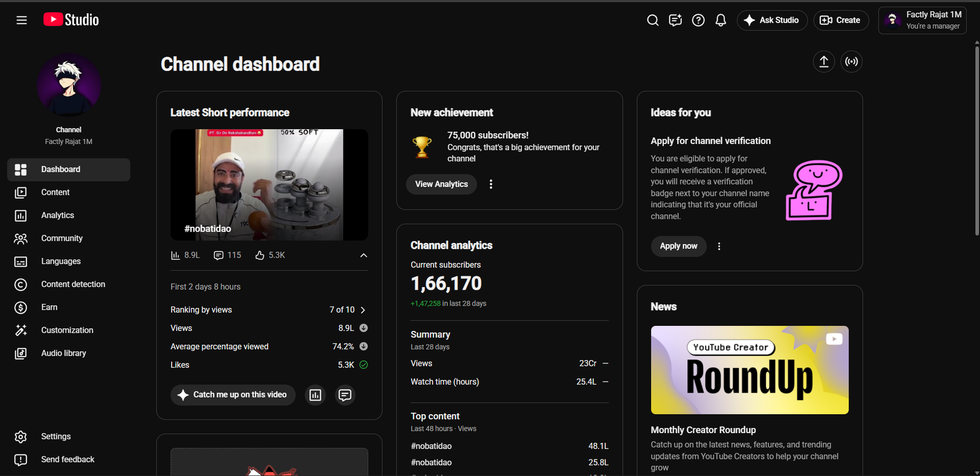Open the comments inbox icon in header
The image size is (980, 476).
pos(676,20)
